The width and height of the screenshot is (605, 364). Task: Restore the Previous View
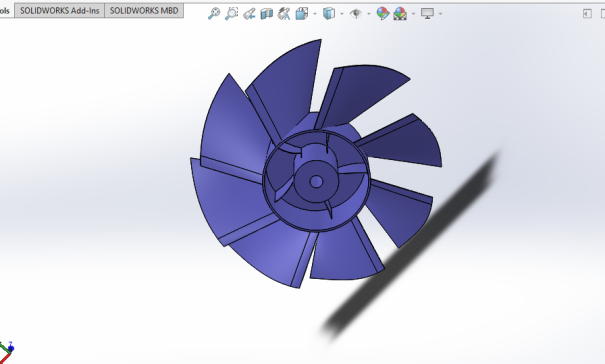click(x=249, y=14)
